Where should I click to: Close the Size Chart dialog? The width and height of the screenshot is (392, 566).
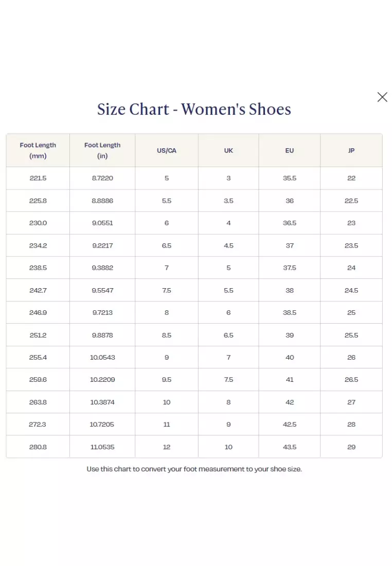382,97
